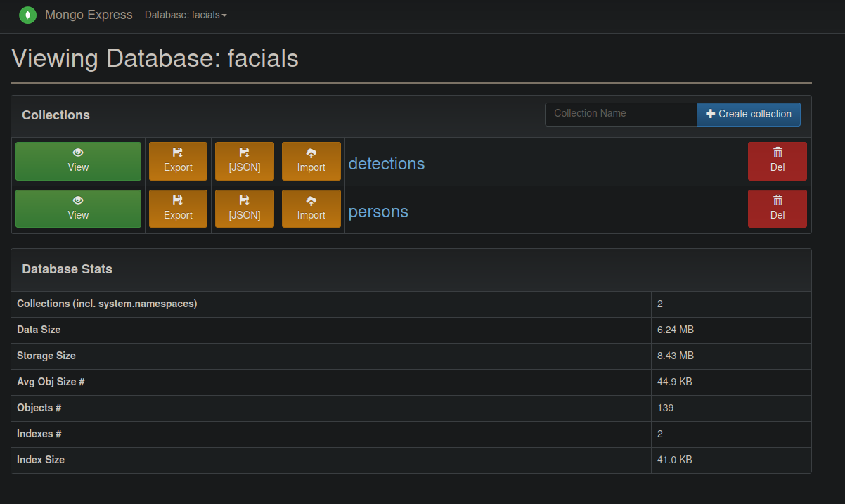
Task: Open the Database: facials dropdown
Action: [x=186, y=15]
